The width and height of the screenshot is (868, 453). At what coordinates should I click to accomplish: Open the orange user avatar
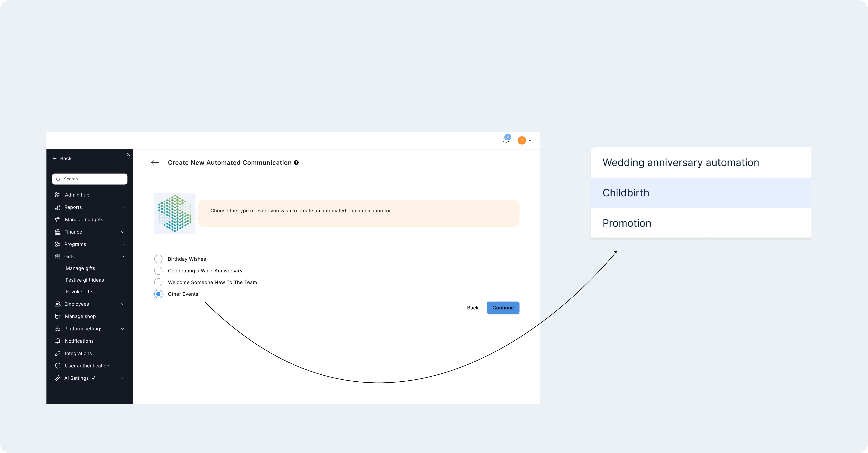[x=522, y=140]
